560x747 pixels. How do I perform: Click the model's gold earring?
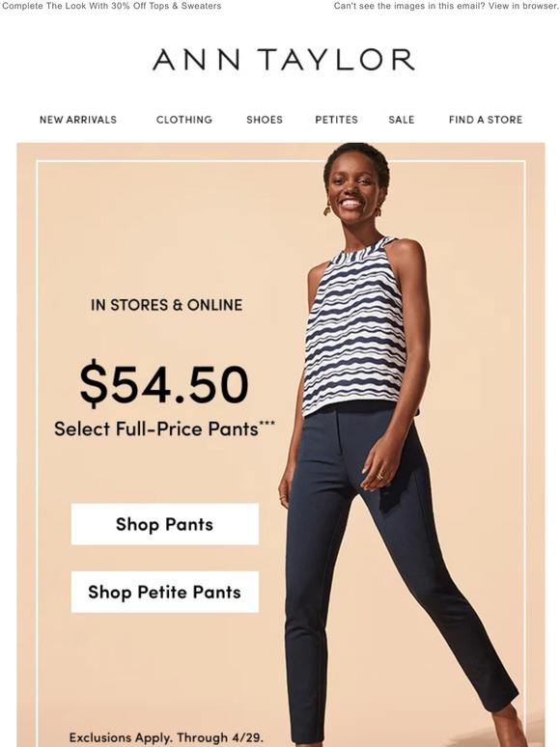coord(327,208)
